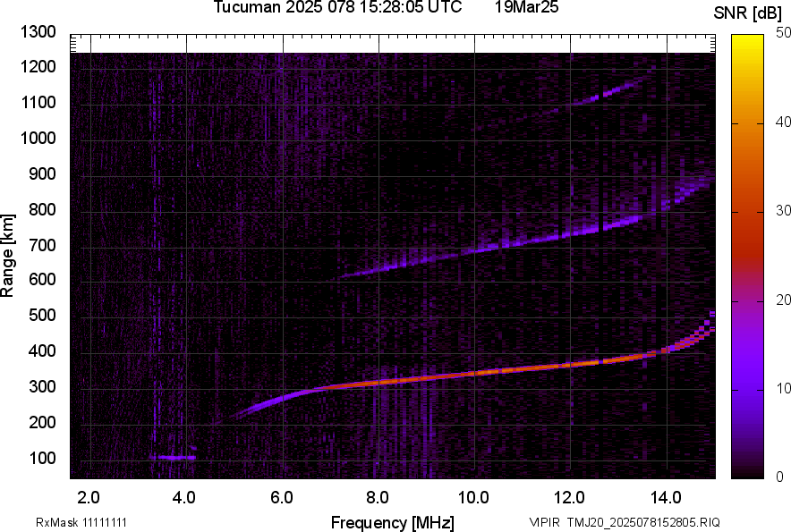
Task: Click the range tick label '1100'
Action: (38, 102)
